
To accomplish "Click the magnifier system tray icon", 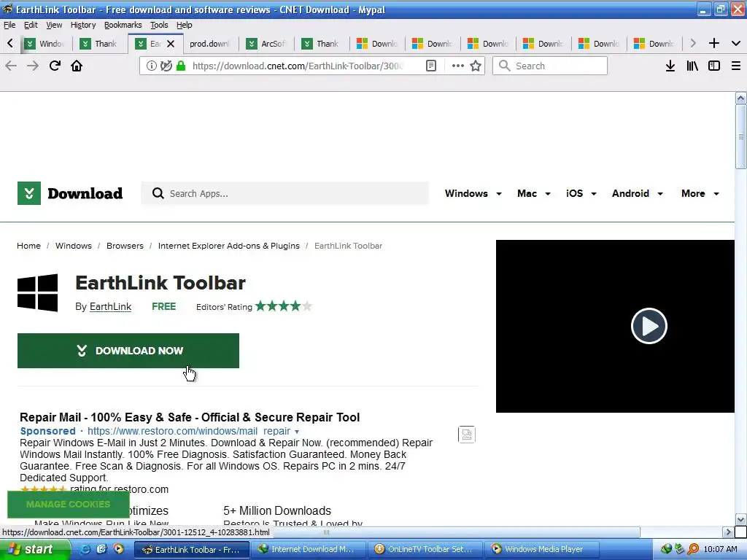I will (x=693, y=549).
